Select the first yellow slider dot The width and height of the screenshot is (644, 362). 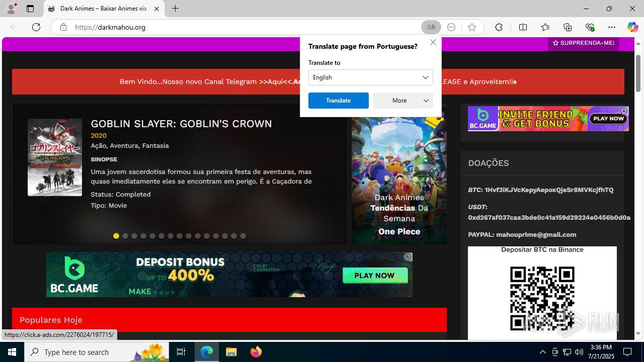tap(116, 236)
